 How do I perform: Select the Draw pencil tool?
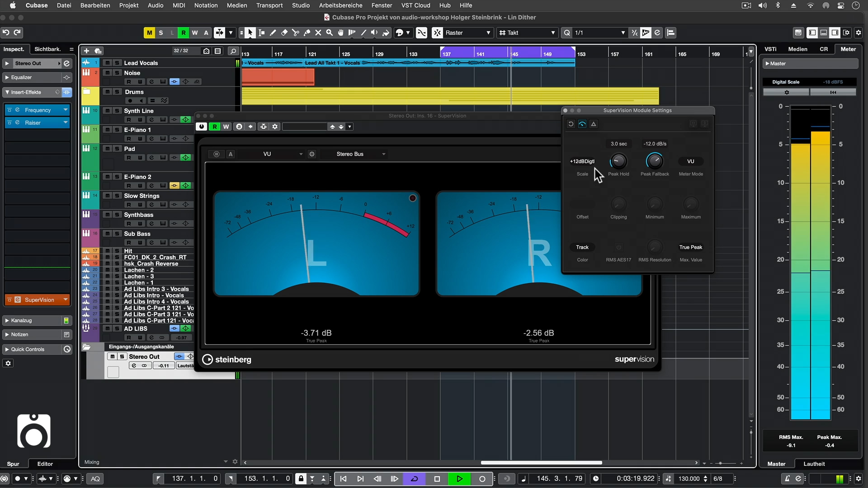pos(273,33)
